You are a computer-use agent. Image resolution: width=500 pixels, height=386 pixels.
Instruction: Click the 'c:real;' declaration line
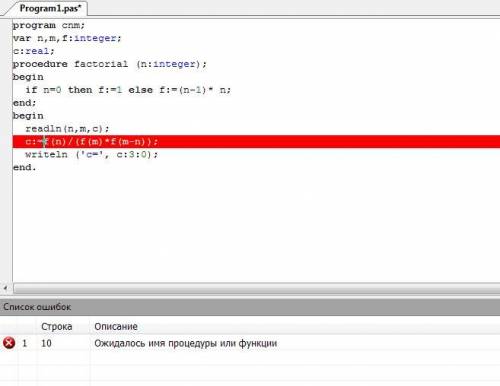tap(33, 51)
